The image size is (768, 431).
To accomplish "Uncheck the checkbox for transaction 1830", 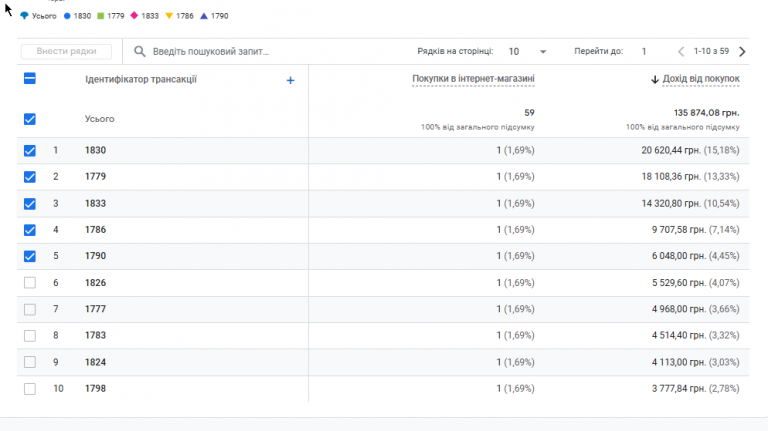I will (x=30, y=150).
